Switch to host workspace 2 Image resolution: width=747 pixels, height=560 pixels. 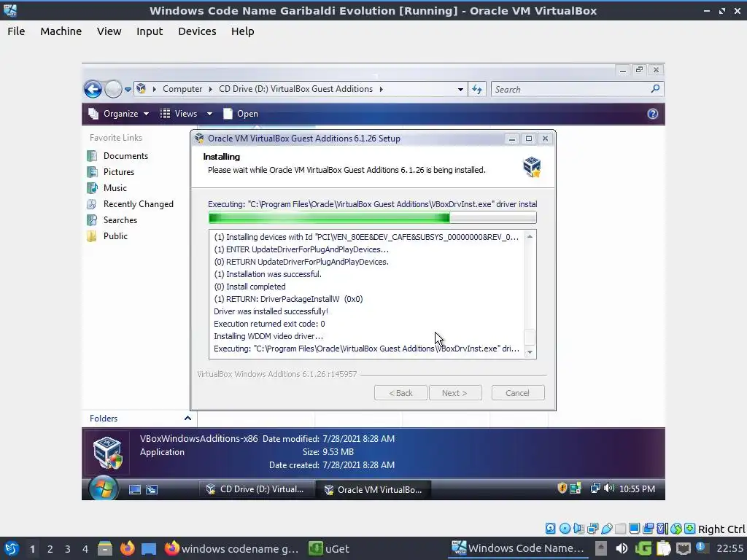pyautogui.click(x=50, y=549)
